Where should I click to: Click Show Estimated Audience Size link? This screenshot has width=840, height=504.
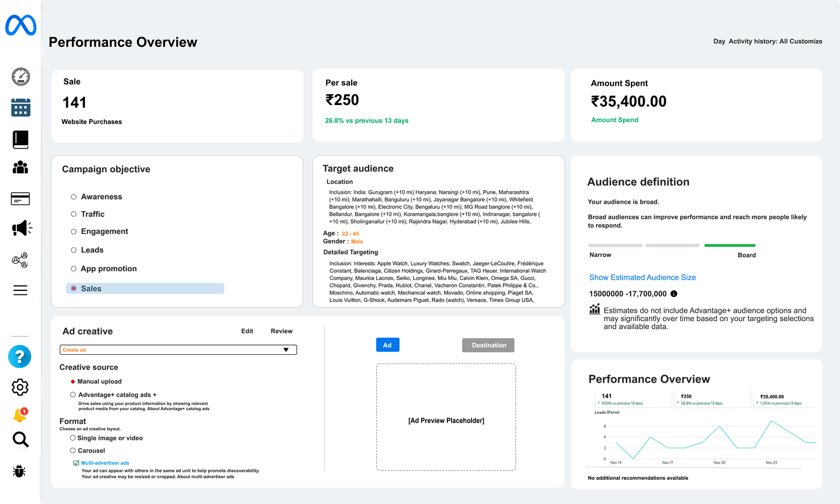pyautogui.click(x=642, y=278)
